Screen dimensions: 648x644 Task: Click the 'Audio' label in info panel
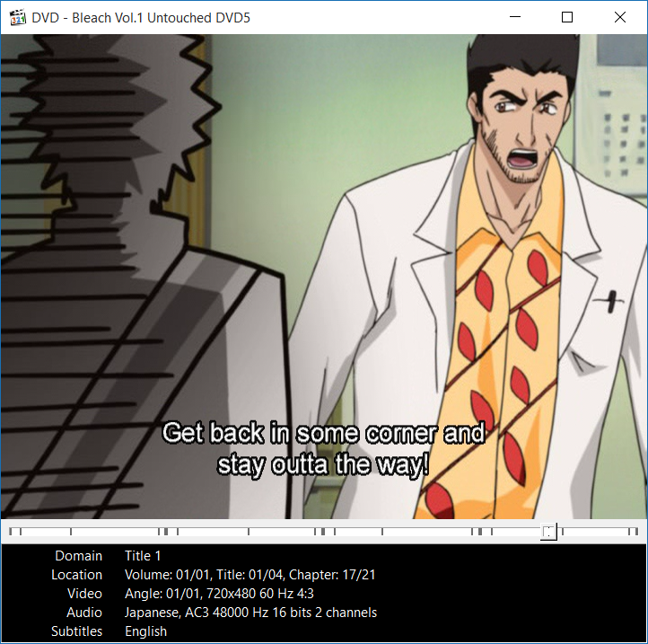(83, 613)
